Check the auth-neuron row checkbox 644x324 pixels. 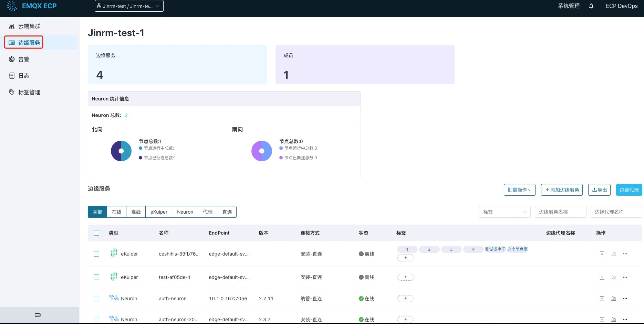click(x=96, y=299)
